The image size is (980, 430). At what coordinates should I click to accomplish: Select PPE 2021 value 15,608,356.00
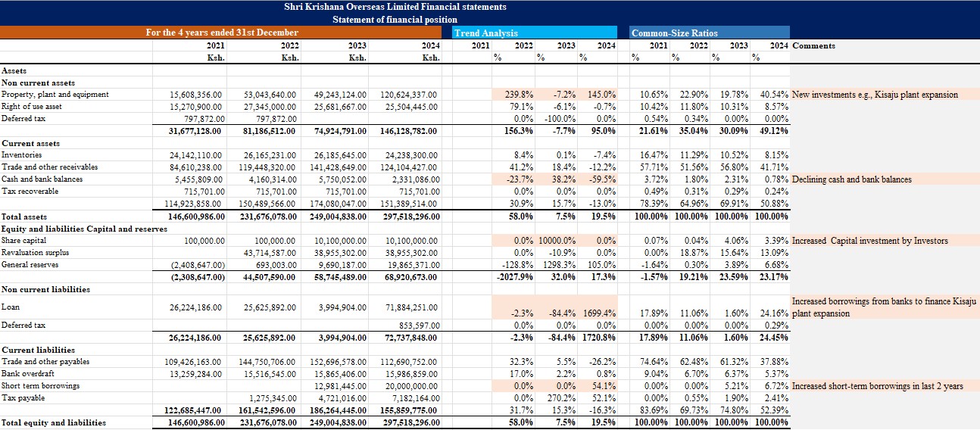(x=195, y=95)
